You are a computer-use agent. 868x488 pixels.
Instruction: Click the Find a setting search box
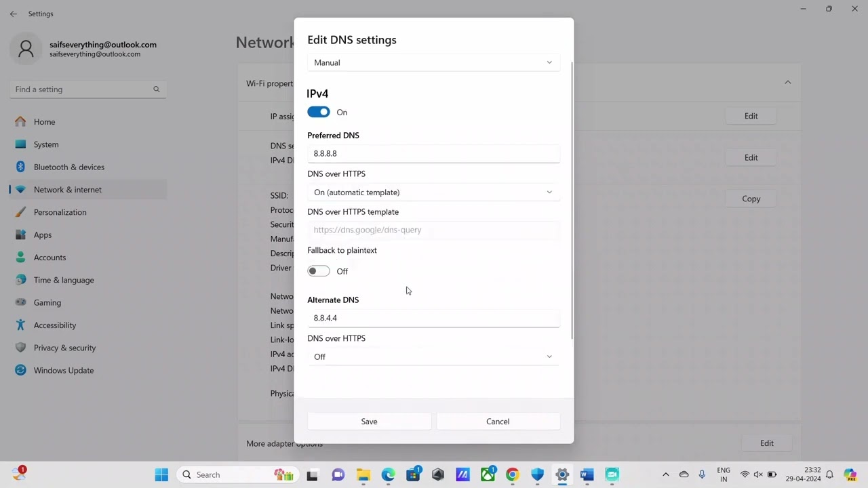(88, 89)
